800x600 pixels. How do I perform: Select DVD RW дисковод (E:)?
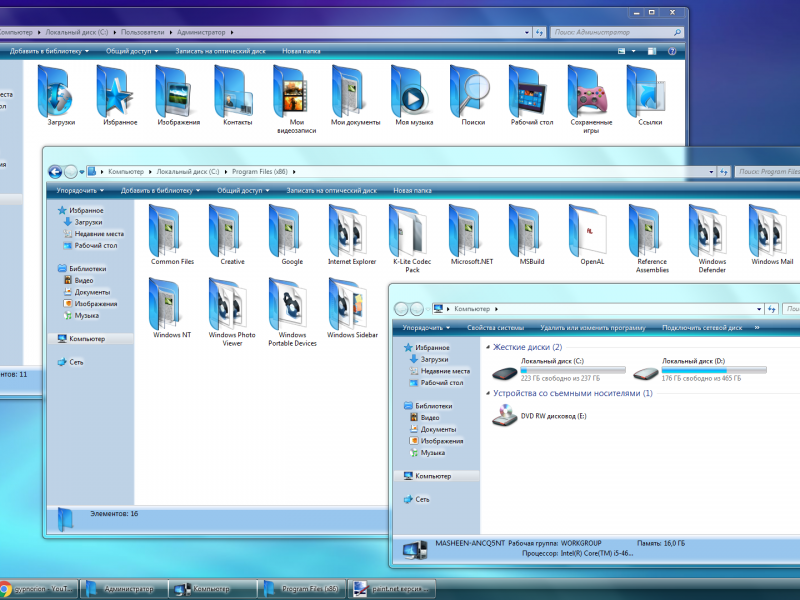539,416
